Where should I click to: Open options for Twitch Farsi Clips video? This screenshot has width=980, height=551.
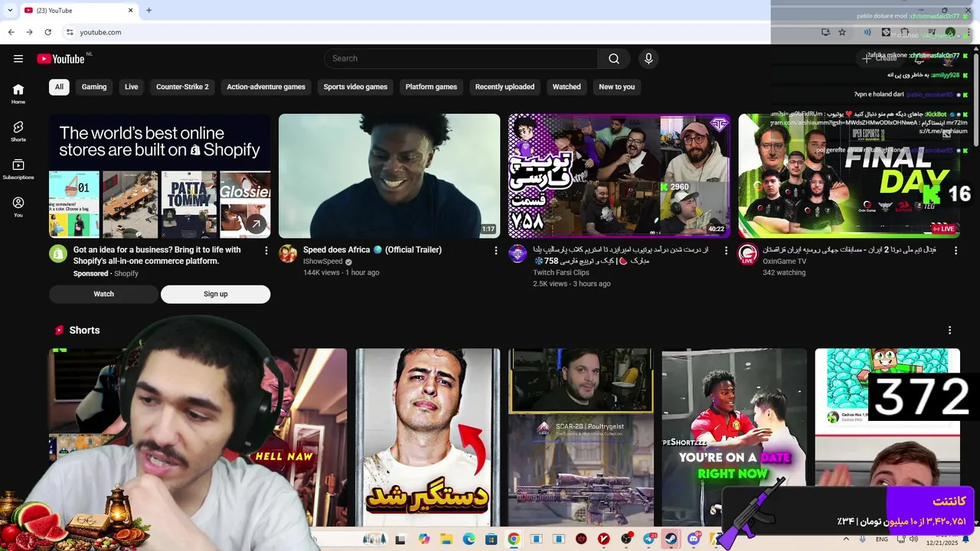726,250
